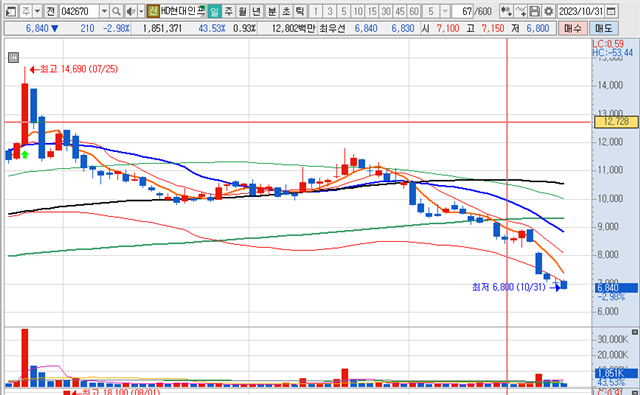
Task: Select interval 15 button
Action: tap(372, 11)
